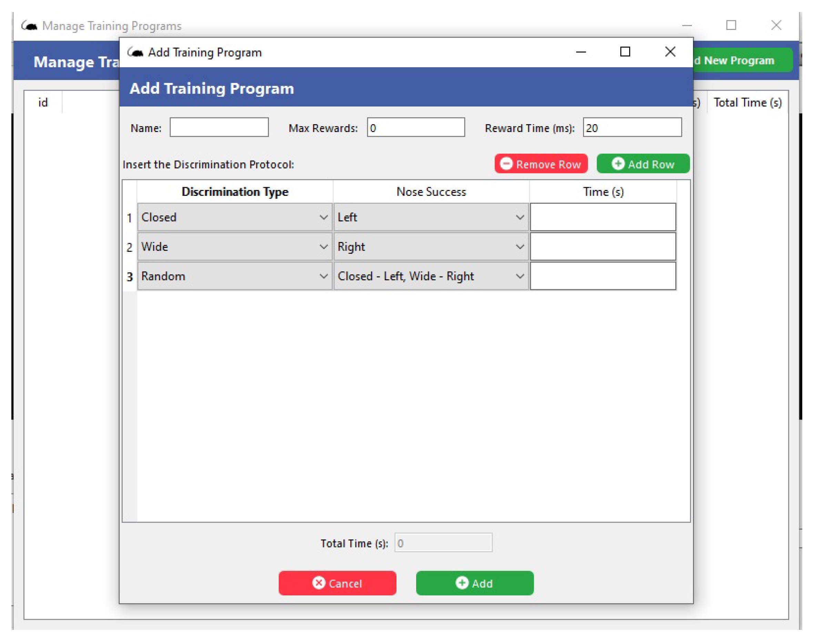This screenshot has height=644, width=814.
Task: Focus the Max Rewards input field
Action: point(416,128)
